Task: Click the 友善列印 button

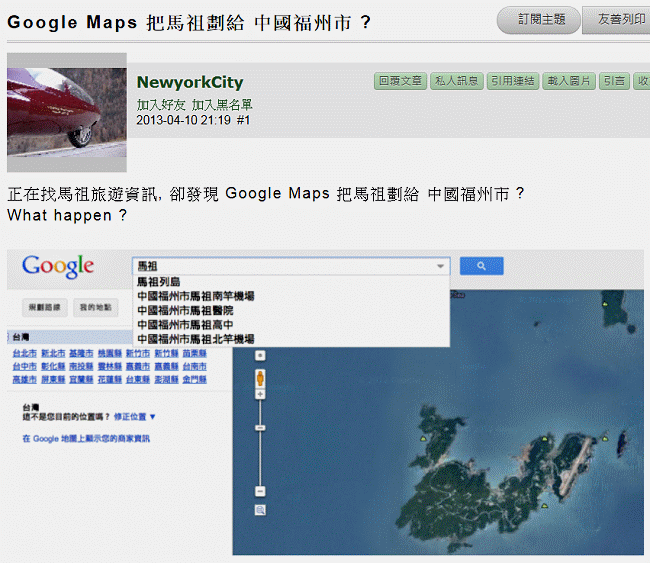Action: pyautogui.click(x=618, y=20)
